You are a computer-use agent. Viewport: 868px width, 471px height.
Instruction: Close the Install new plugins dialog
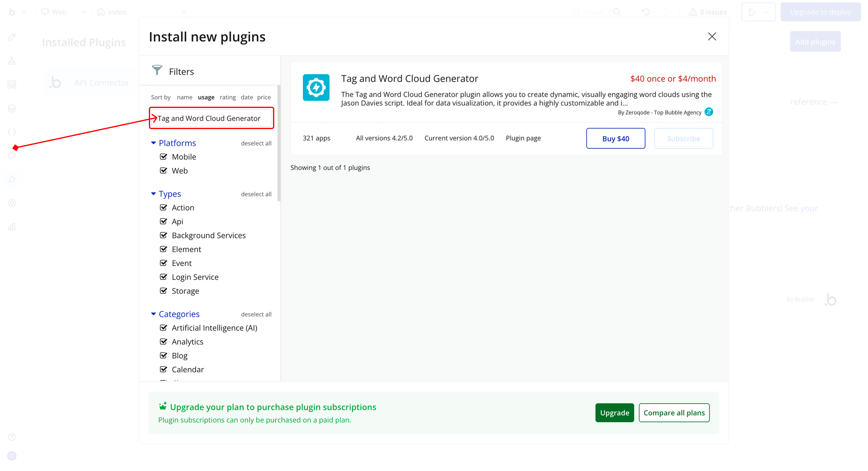click(712, 36)
